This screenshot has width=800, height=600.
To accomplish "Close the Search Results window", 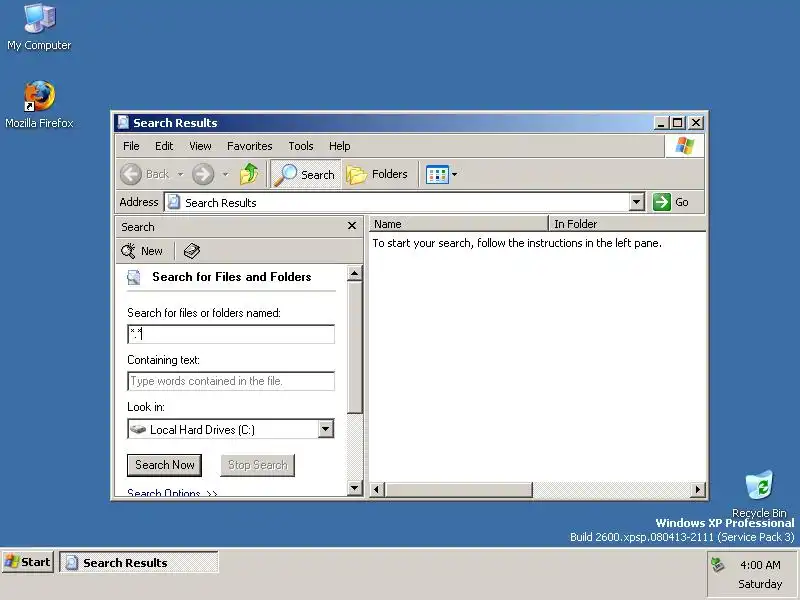I will 696,123.
